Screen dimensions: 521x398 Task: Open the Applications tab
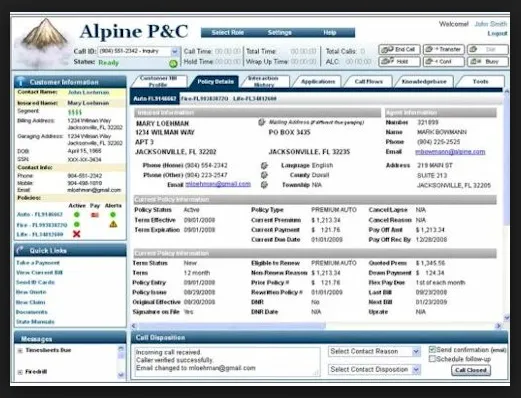click(317, 82)
